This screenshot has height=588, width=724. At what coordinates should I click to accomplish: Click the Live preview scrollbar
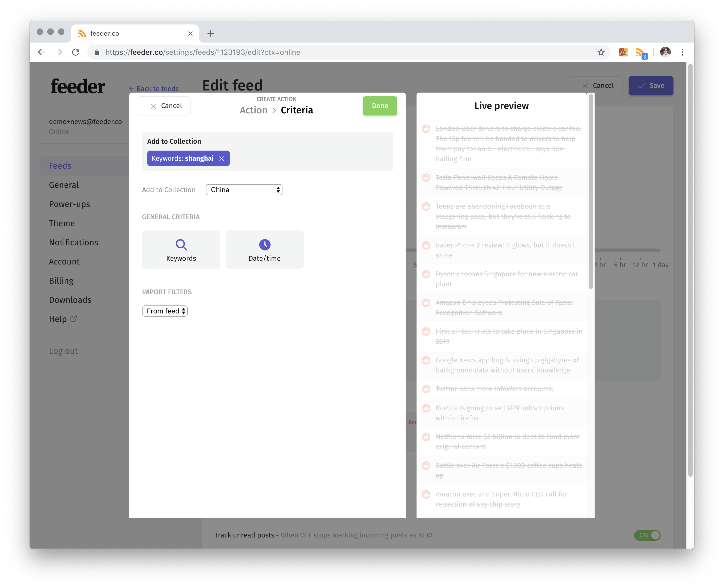pos(591,192)
